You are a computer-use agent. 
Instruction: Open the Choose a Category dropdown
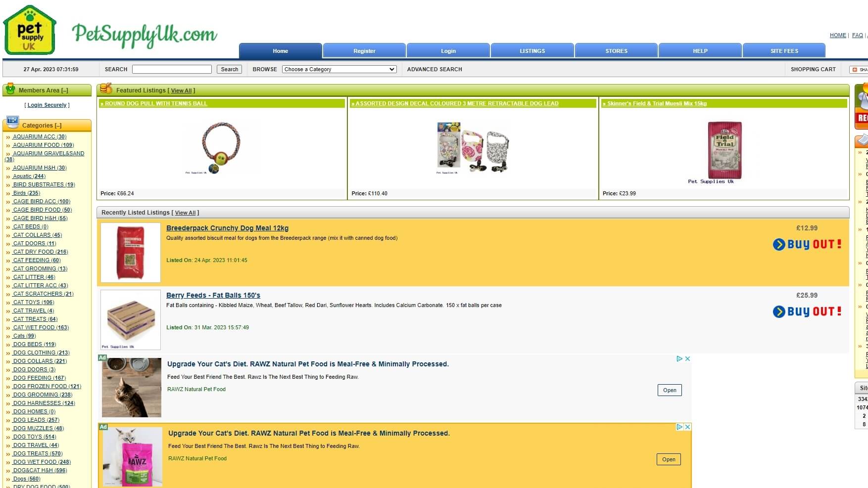coord(339,69)
